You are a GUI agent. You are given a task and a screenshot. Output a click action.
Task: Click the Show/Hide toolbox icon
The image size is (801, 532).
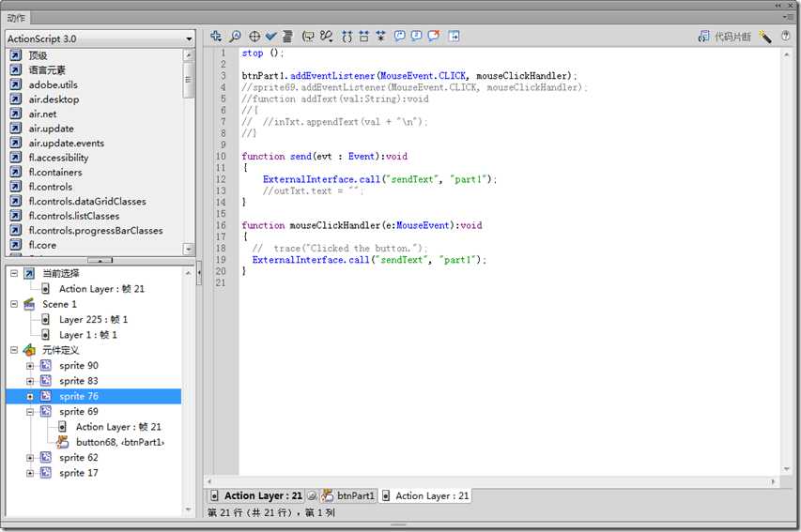(454, 36)
